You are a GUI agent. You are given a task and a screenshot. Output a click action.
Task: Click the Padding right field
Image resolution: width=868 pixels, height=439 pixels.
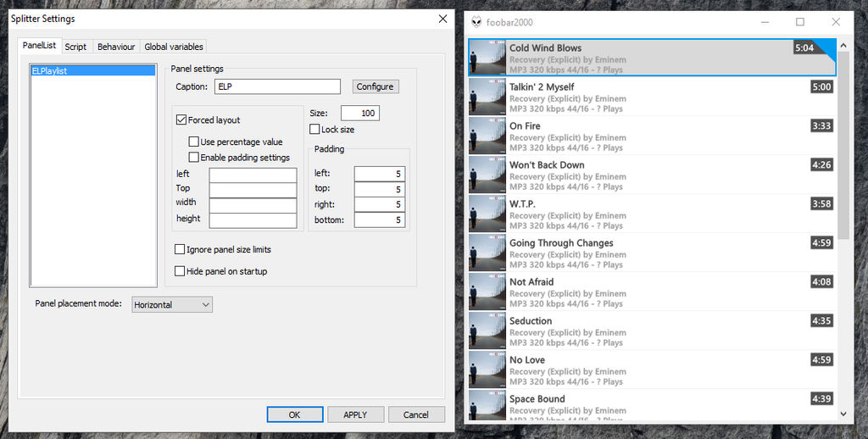pyautogui.click(x=380, y=204)
